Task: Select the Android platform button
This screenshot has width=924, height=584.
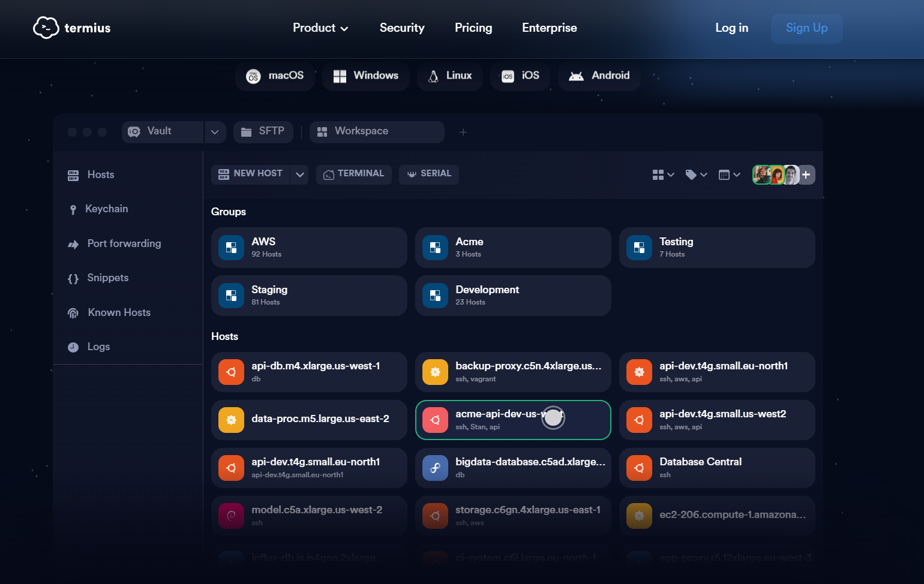Action: (599, 76)
